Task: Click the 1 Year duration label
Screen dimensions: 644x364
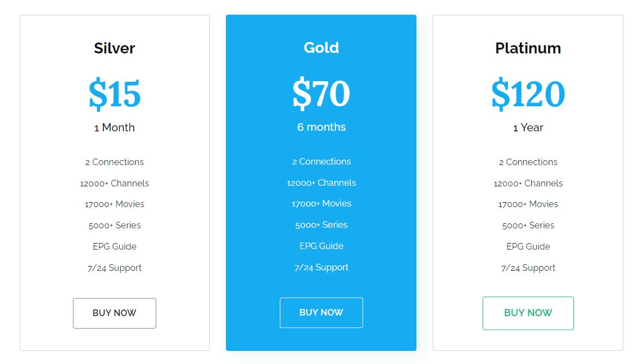Action: click(528, 128)
